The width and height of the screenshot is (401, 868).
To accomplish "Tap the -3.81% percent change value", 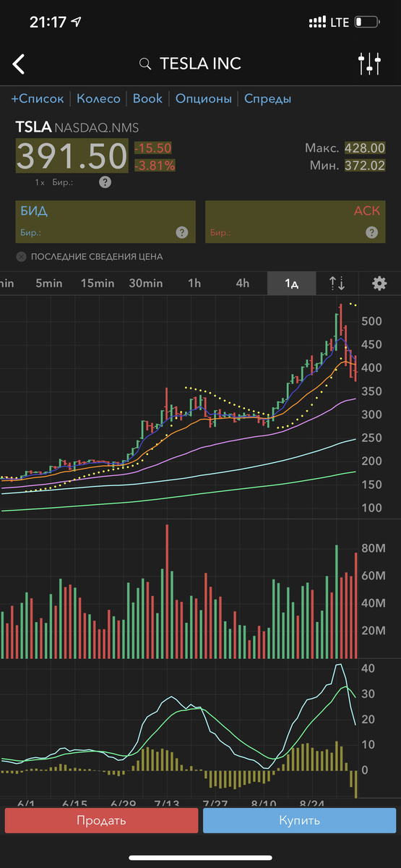I will [x=155, y=166].
